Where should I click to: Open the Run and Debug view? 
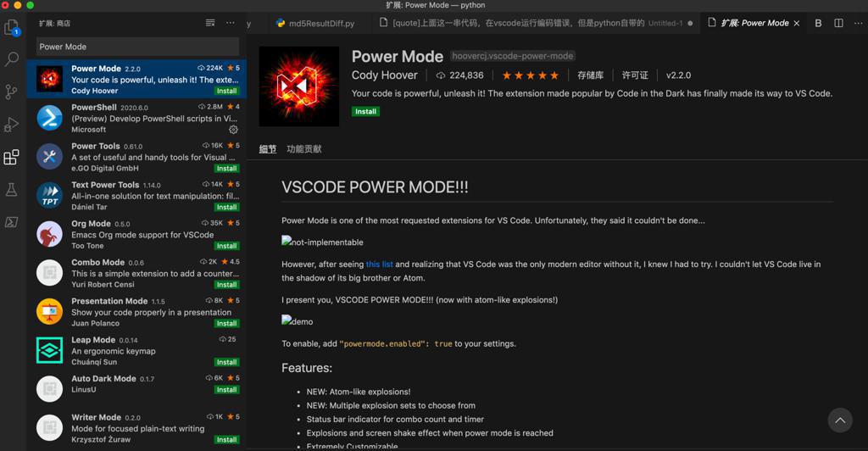[12, 124]
